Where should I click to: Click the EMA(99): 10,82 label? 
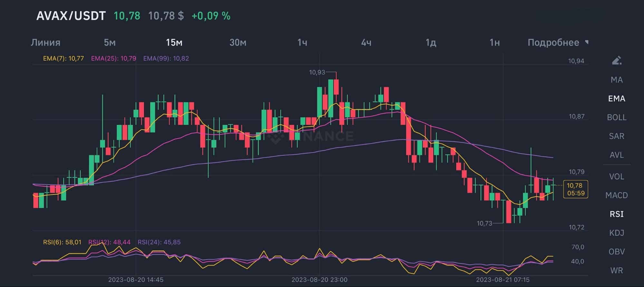click(x=166, y=58)
